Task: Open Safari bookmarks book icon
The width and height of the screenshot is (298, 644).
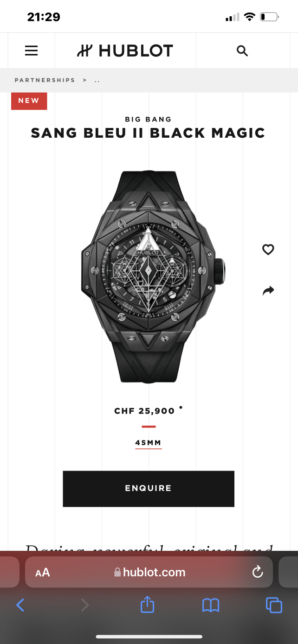Action: [x=211, y=605]
